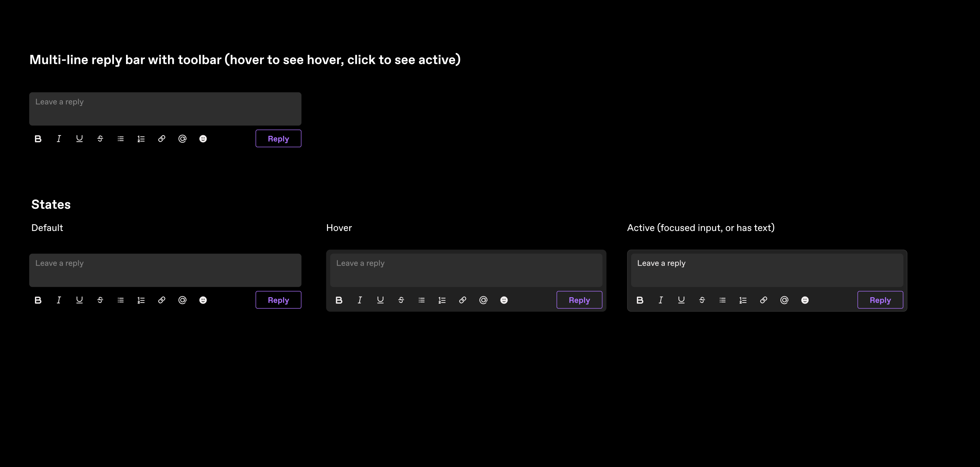980x467 pixels.
Task: Select Default state label
Action: 46,227
